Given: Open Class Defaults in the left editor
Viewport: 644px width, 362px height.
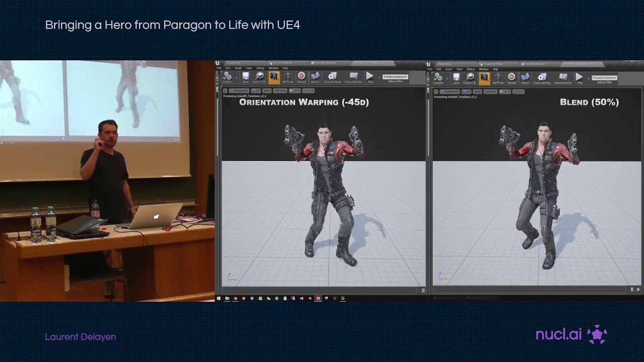Looking at the screenshot, I should 353,77.
